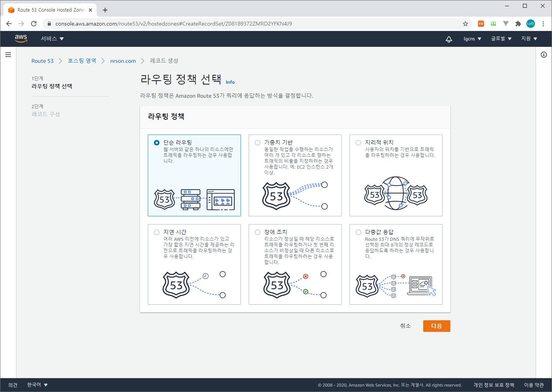The width and height of the screenshot is (552, 392).
Task: Switch to Route 53 Console Hosted Zone tab
Action: tap(50, 10)
